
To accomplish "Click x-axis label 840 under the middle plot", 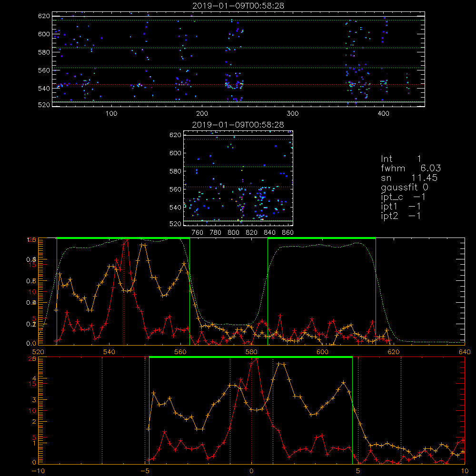I will pos(269,233).
